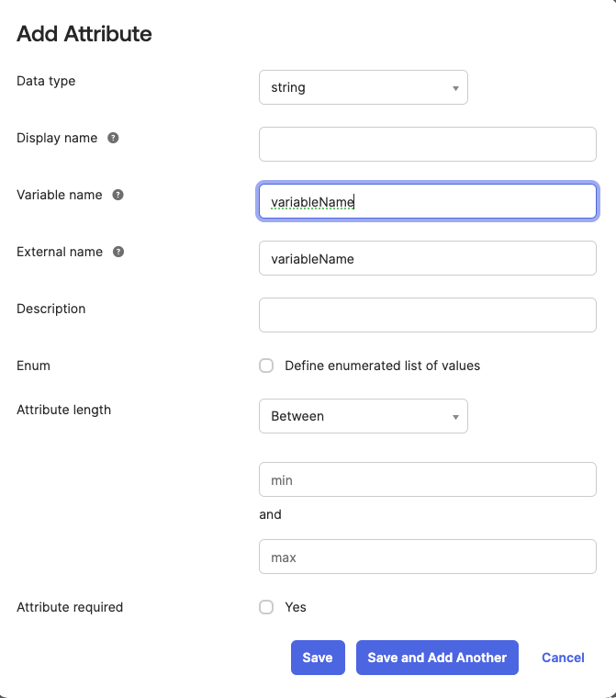Image resolution: width=616 pixels, height=698 pixels.
Task: Click the Variable name help icon
Action: click(x=118, y=195)
